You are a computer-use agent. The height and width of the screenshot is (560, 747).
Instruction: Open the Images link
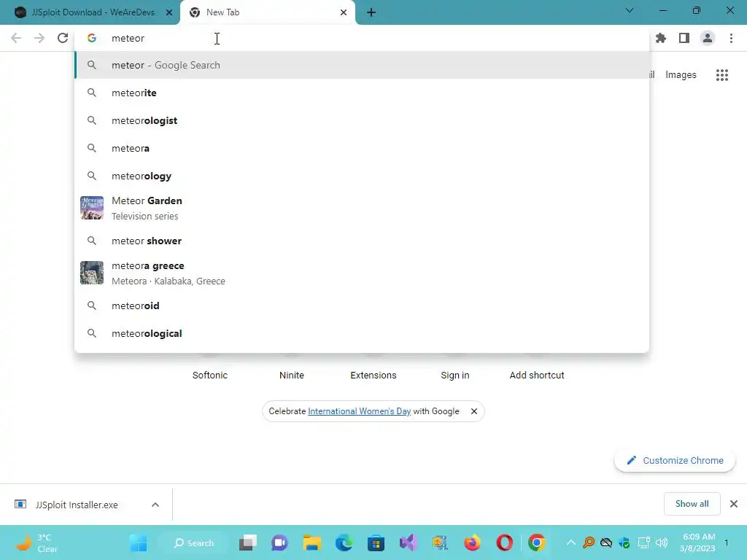[x=681, y=75]
